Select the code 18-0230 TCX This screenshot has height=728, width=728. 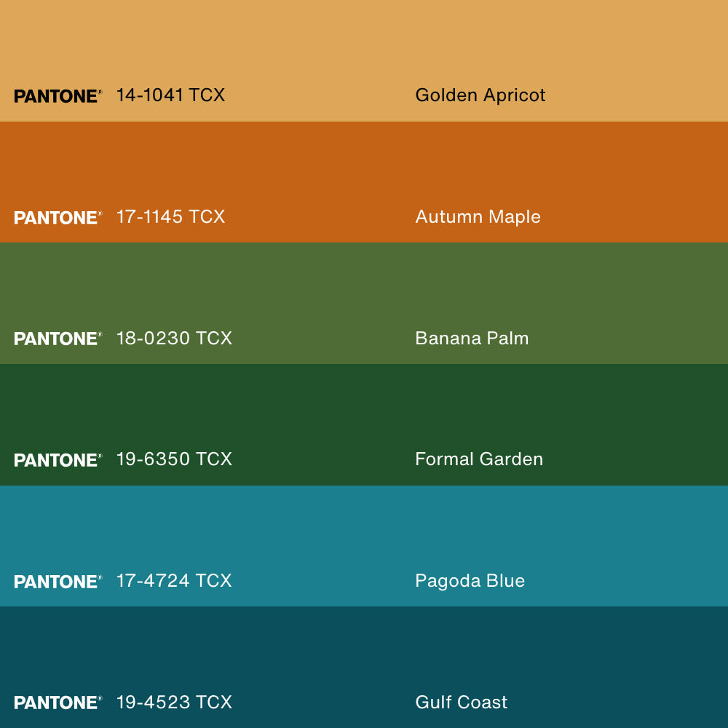point(174,338)
